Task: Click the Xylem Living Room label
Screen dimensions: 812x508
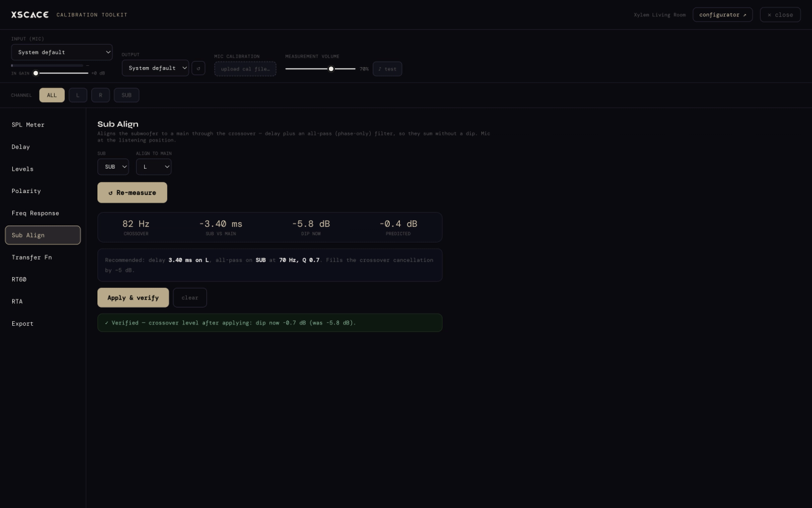Action: tap(660, 15)
